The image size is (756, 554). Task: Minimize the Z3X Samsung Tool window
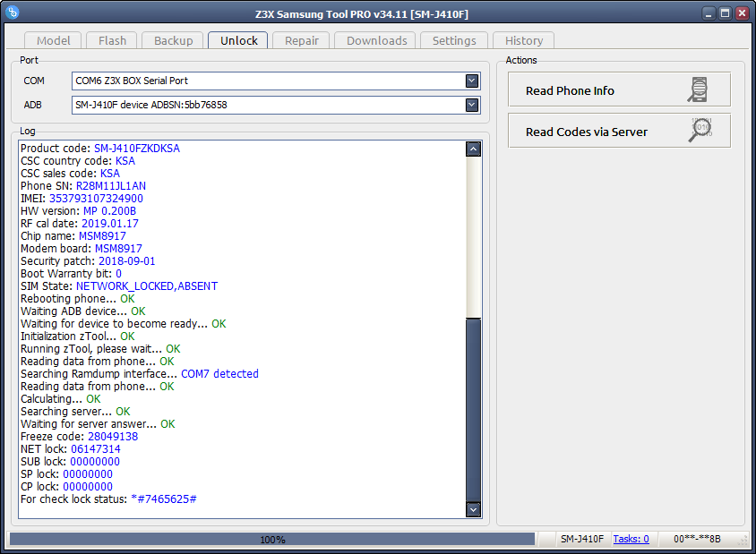709,13
